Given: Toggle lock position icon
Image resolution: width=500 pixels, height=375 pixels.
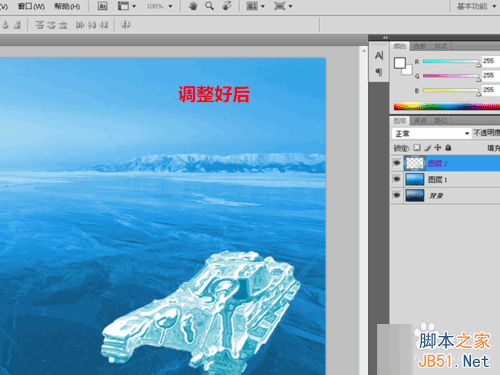Looking at the screenshot, I should click(x=438, y=147).
